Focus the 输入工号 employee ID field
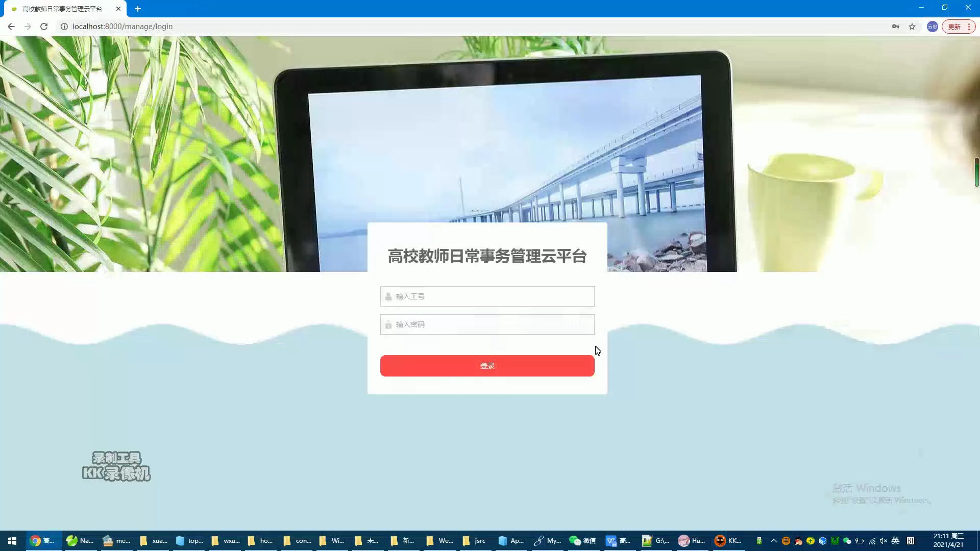The height and width of the screenshot is (551, 980). pos(487,296)
